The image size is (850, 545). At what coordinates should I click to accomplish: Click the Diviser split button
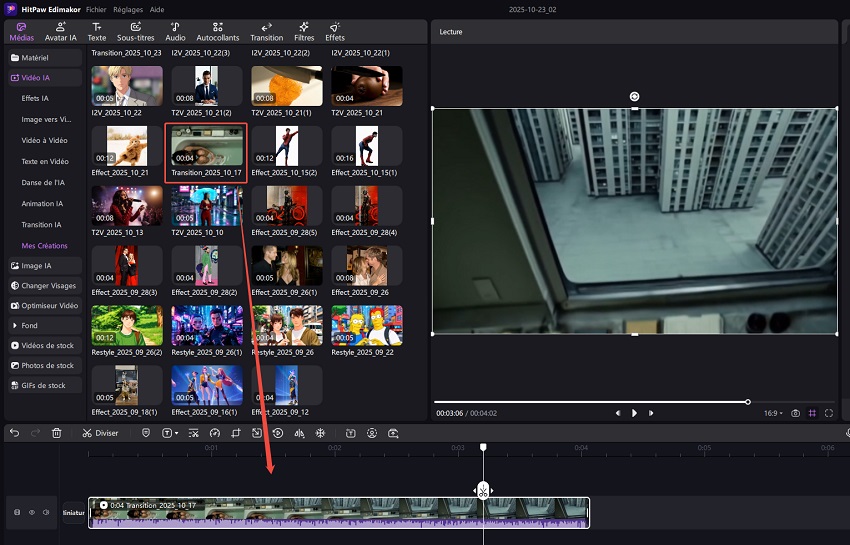click(x=100, y=433)
